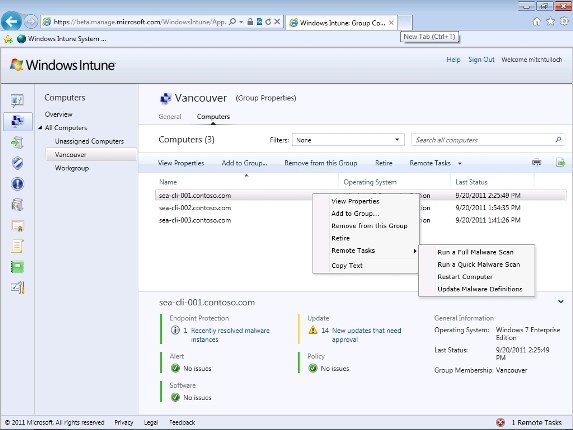Click the browser Back arrow button
This screenshot has height=430, width=573.
coord(11,22)
